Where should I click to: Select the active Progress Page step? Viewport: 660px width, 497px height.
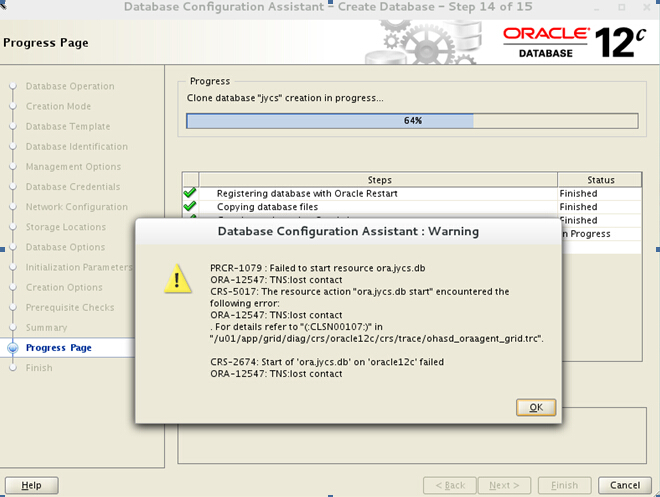click(x=59, y=348)
